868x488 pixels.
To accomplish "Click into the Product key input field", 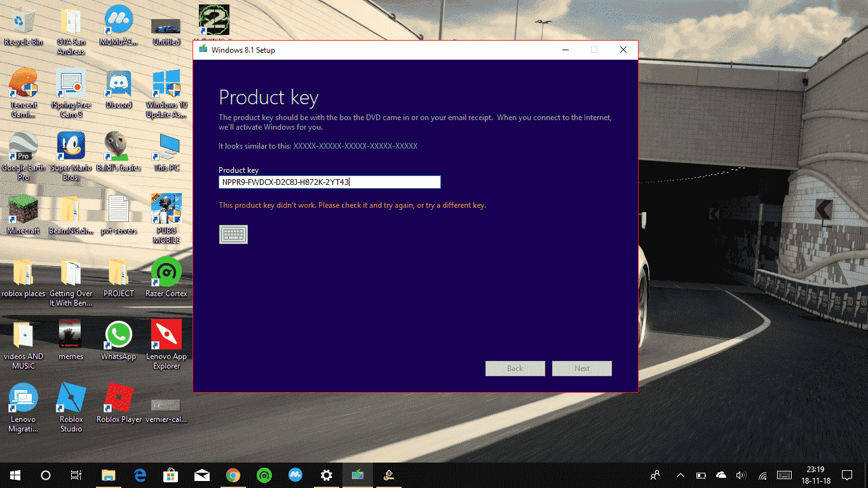I will 330,182.
